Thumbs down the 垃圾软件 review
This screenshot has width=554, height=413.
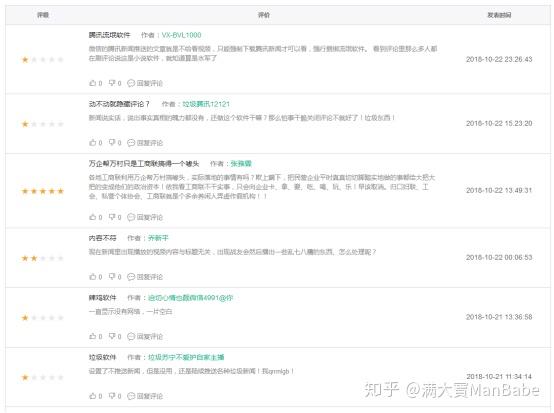[x=115, y=396]
